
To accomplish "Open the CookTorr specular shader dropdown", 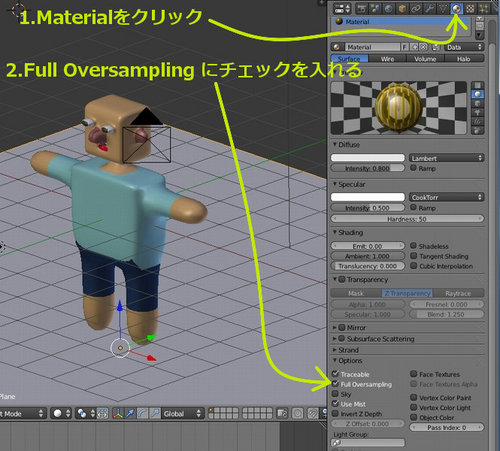I will 446,197.
